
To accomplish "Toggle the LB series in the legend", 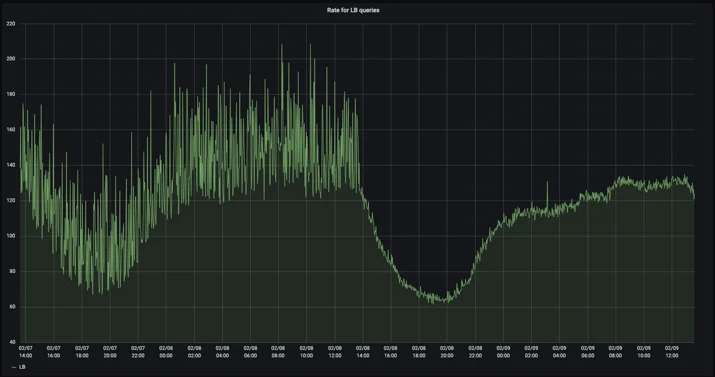I will click(x=22, y=367).
